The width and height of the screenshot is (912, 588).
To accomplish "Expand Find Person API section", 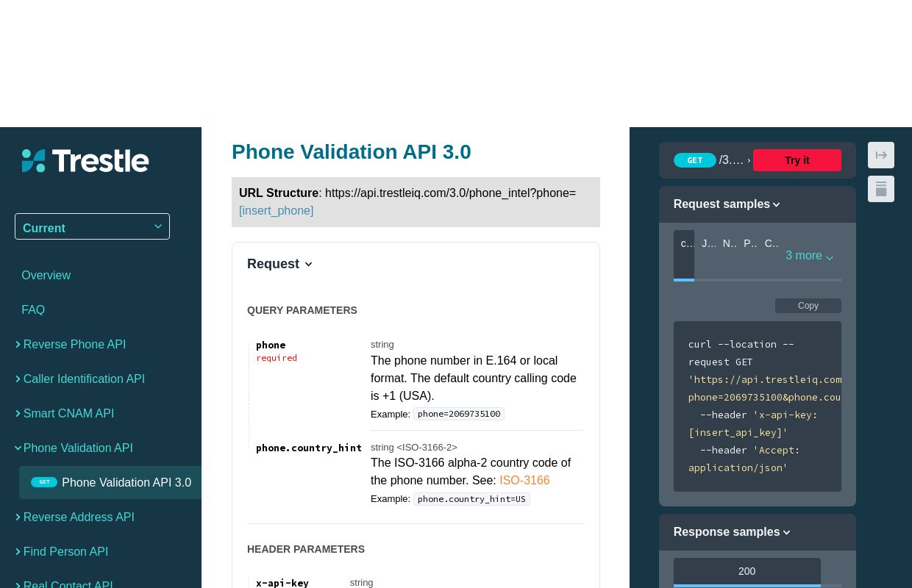I will point(65,551).
